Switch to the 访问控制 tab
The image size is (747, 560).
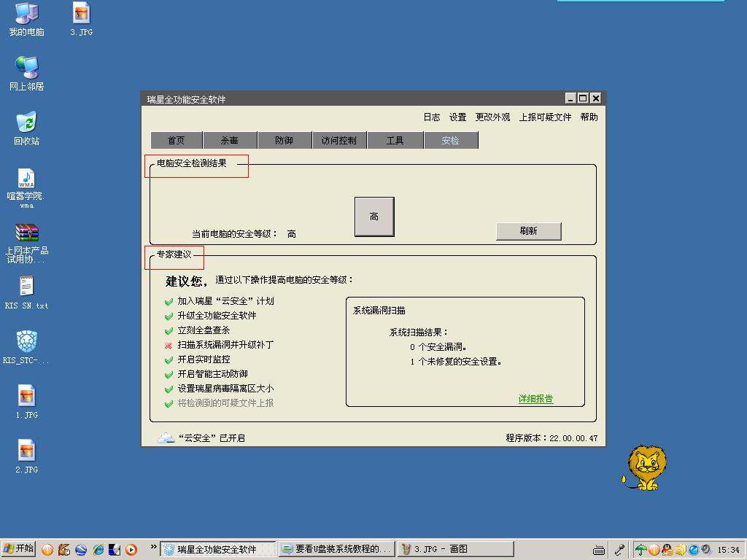tap(339, 141)
